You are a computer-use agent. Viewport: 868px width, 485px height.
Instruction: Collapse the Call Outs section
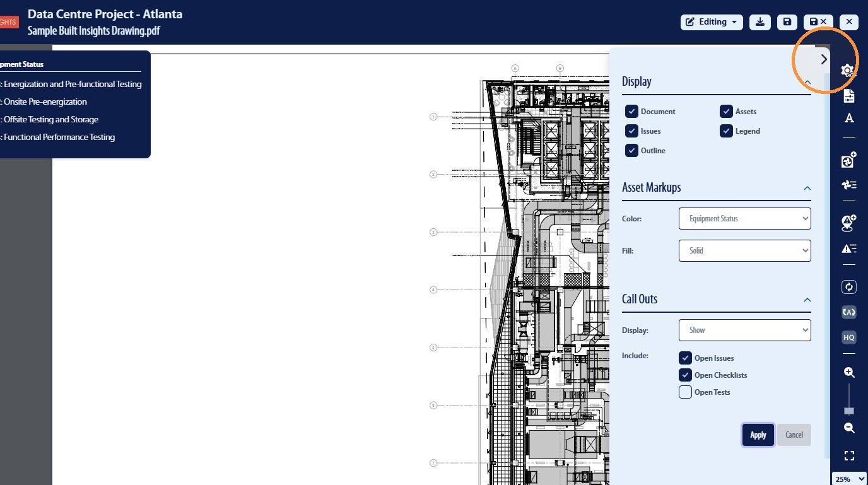point(807,300)
